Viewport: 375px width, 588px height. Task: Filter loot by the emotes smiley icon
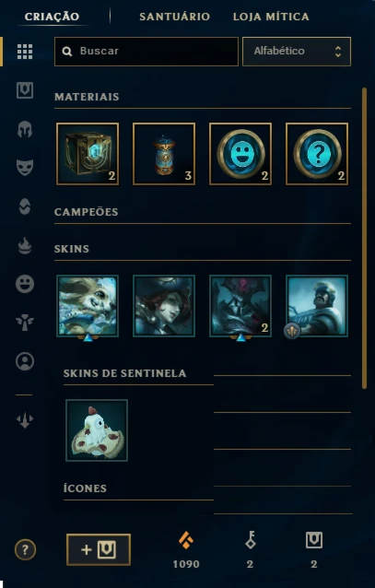25,284
